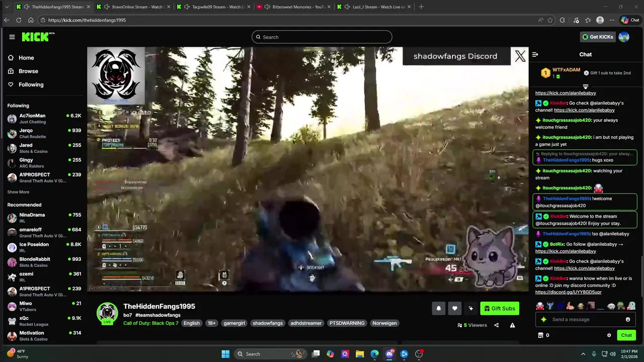The height and width of the screenshot is (362, 644).
Task: Open the discord.gg invite link in chat
Action: [x=568, y=292]
